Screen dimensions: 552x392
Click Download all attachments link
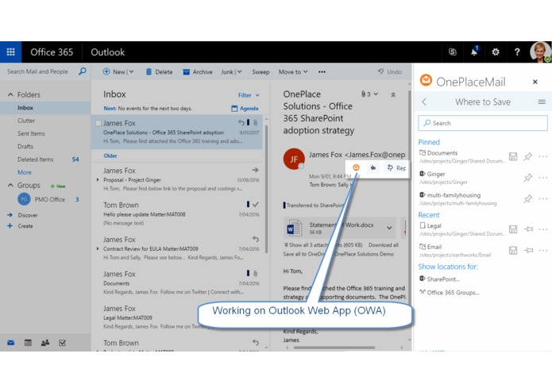(x=384, y=245)
